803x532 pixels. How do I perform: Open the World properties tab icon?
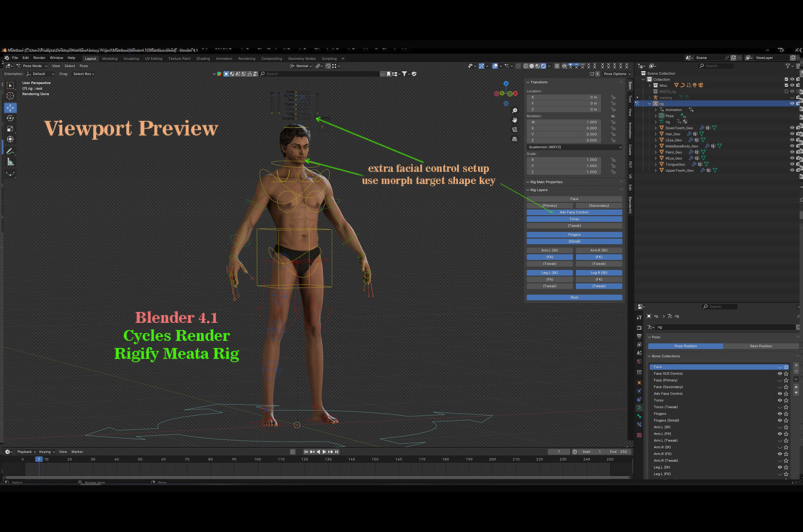[639, 361]
